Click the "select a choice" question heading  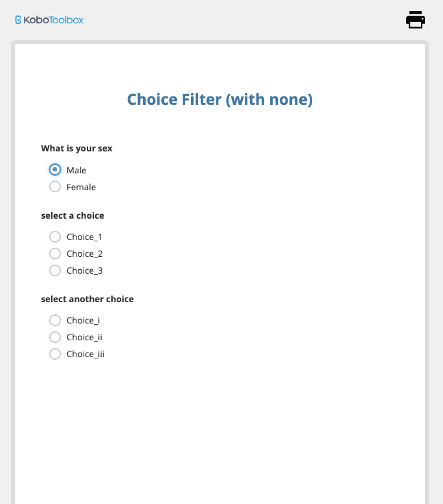(73, 215)
